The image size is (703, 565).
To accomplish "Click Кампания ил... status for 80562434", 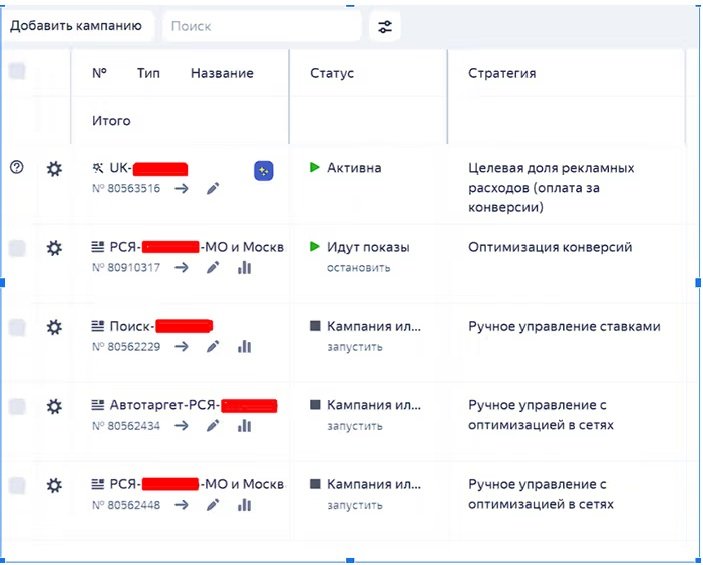I will pos(374,405).
